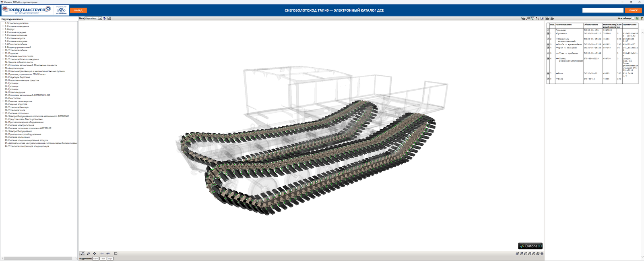Check the 'Вся таблица' checkbox
644x261 pixels.
pos(633,18)
